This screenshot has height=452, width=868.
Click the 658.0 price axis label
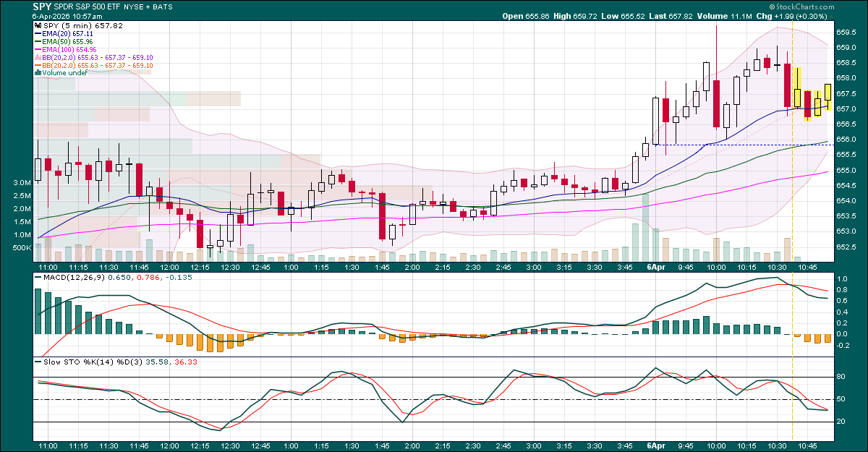846,78
